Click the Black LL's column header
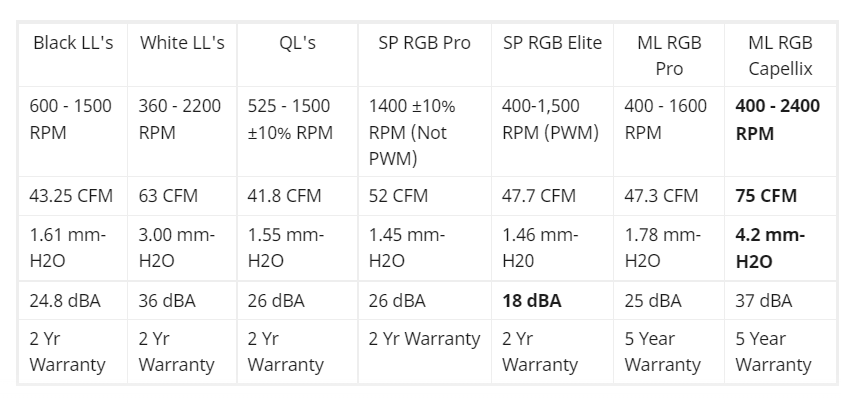Screen dimensions: 854x400 73,55
